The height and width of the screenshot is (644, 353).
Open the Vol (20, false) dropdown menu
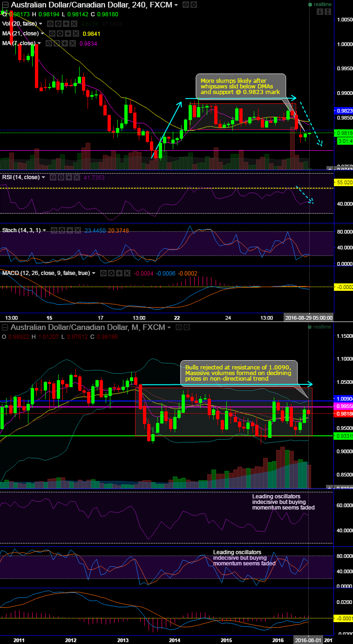(41, 24)
